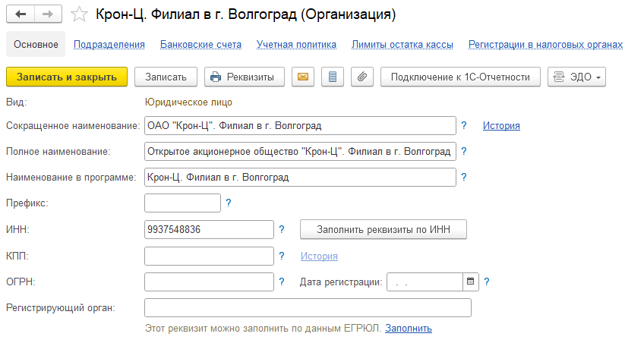Click Записать и закрыть button
Image resolution: width=644 pixels, height=343 pixels.
[67, 77]
